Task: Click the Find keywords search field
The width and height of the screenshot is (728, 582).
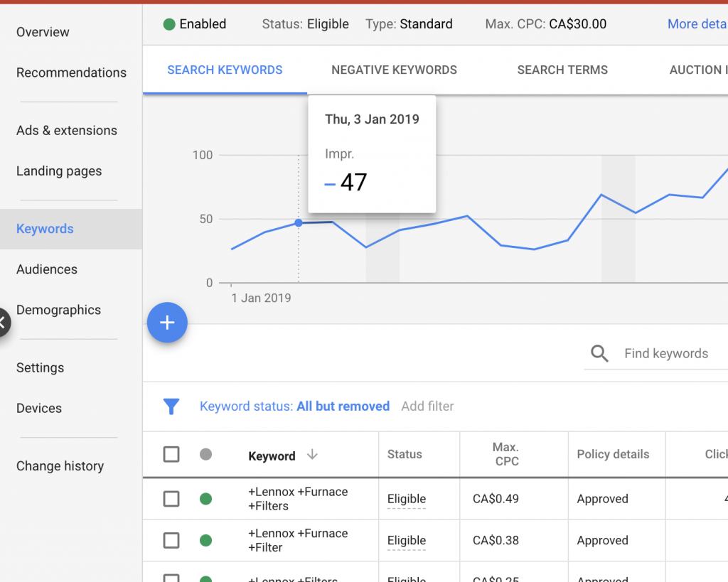Action: click(x=668, y=354)
